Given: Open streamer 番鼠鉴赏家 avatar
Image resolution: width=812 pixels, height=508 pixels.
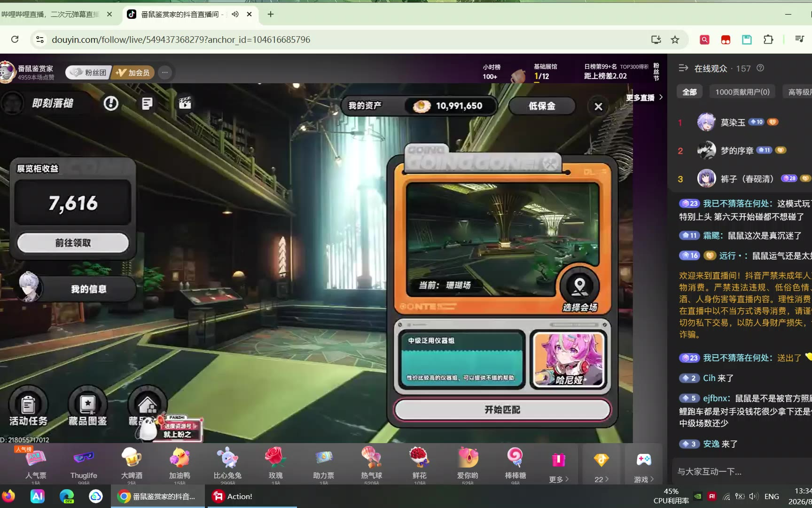Looking at the screenshot, I should click(8, 72).
